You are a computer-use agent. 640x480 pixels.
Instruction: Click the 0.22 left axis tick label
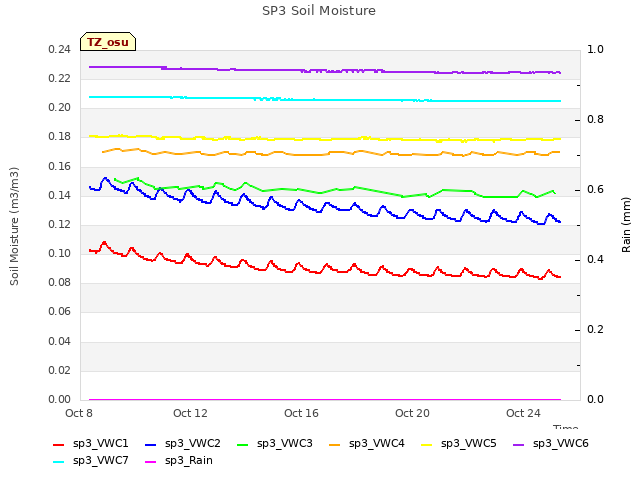(x=60, y=78)
